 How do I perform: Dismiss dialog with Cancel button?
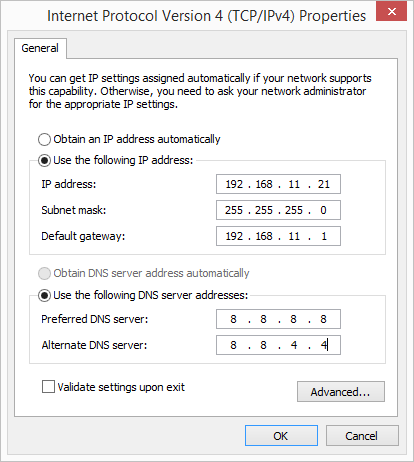pos(362,436)
